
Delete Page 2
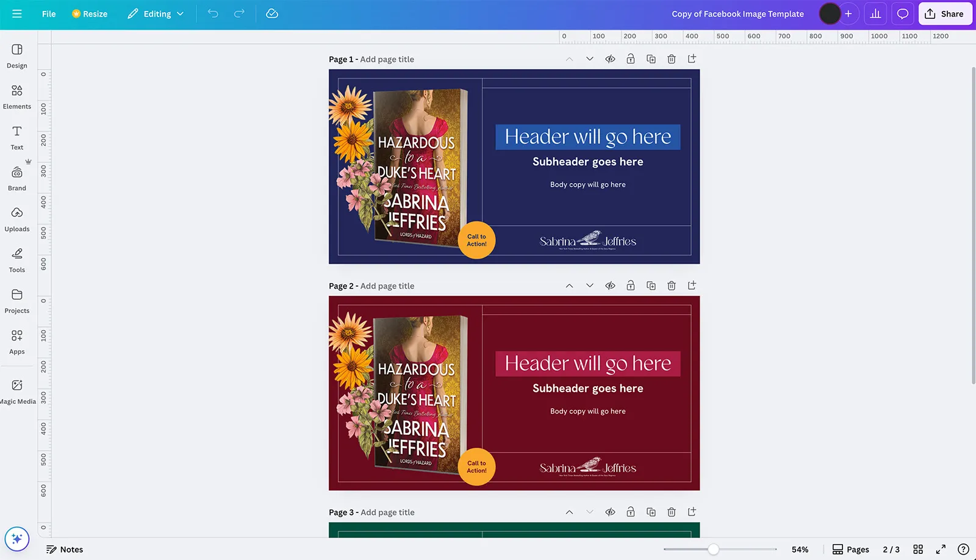pos(671,285)
